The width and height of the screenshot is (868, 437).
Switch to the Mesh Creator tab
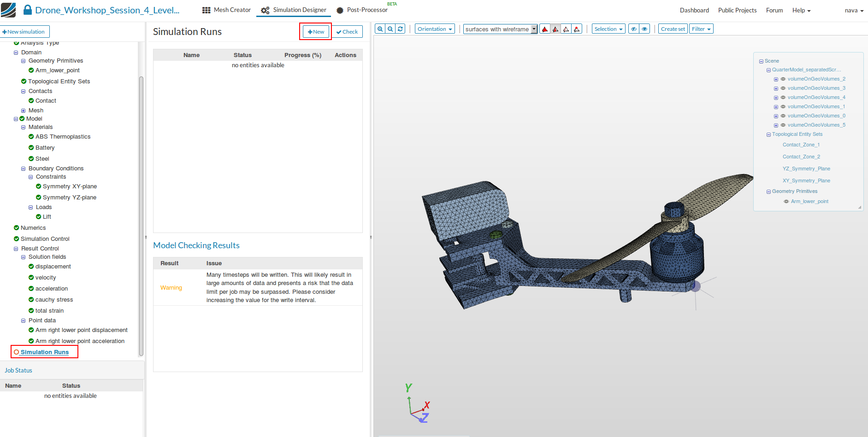coord(226,10)
